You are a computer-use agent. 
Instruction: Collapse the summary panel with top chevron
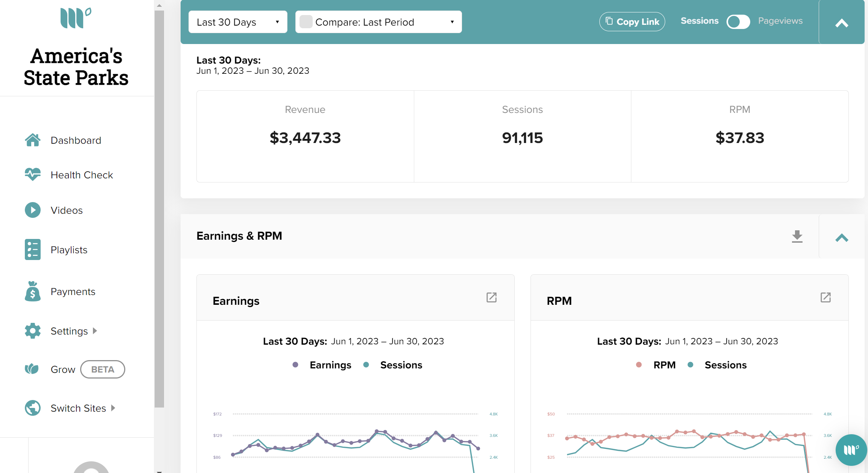842,23
